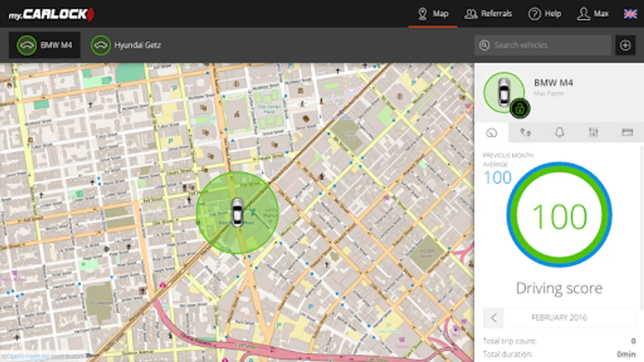
Task: Click the 0min total duration value
Action: [x=626, y=354]
